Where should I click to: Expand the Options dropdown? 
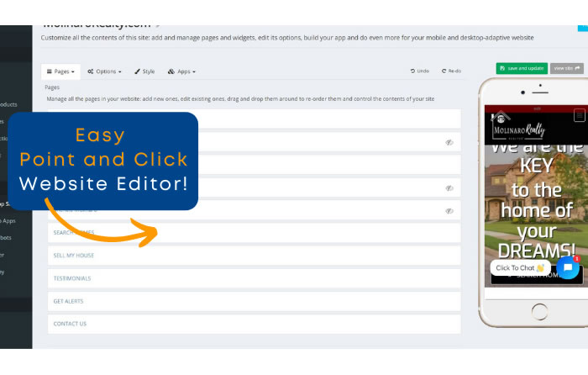(x=105, y=71)
